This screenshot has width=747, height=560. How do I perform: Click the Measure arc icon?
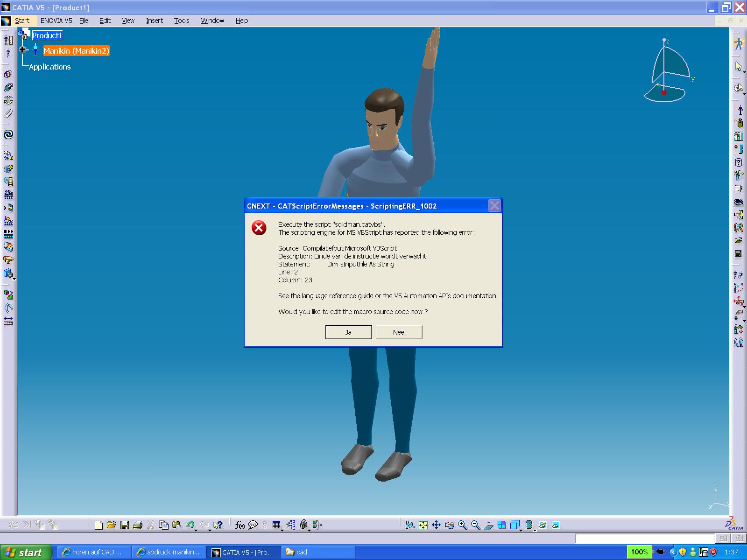[x=8, y=308]
